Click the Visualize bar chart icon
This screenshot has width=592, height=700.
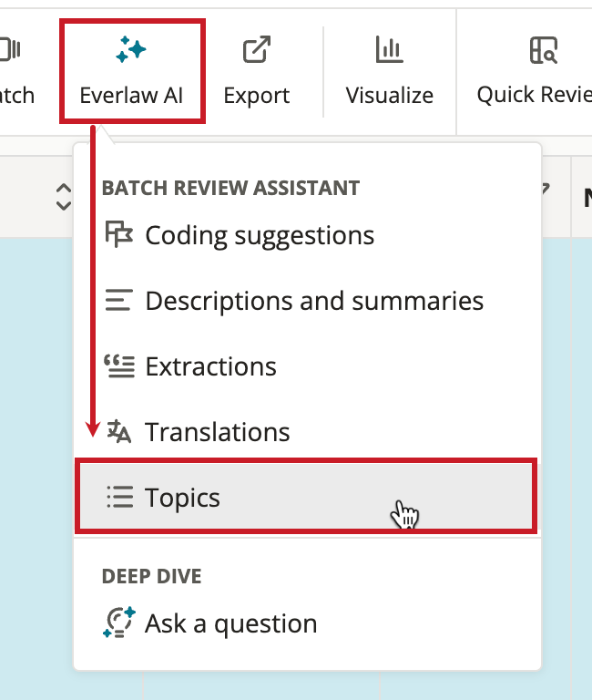(390, 49)
